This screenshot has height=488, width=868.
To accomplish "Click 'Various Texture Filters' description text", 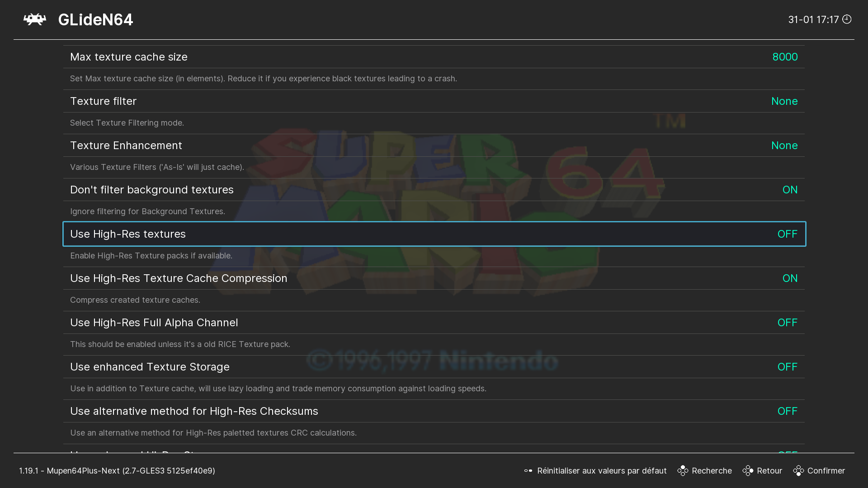I will point(157,167).
